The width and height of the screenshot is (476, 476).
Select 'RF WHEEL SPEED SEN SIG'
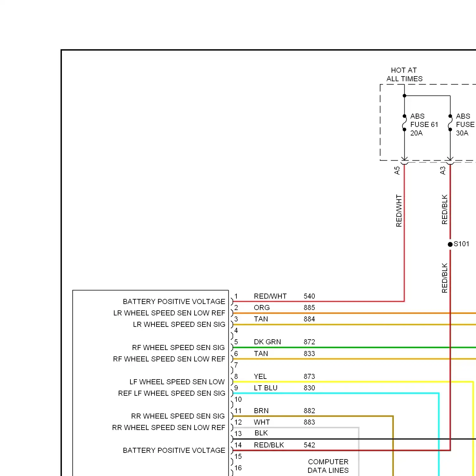point(178,347)
